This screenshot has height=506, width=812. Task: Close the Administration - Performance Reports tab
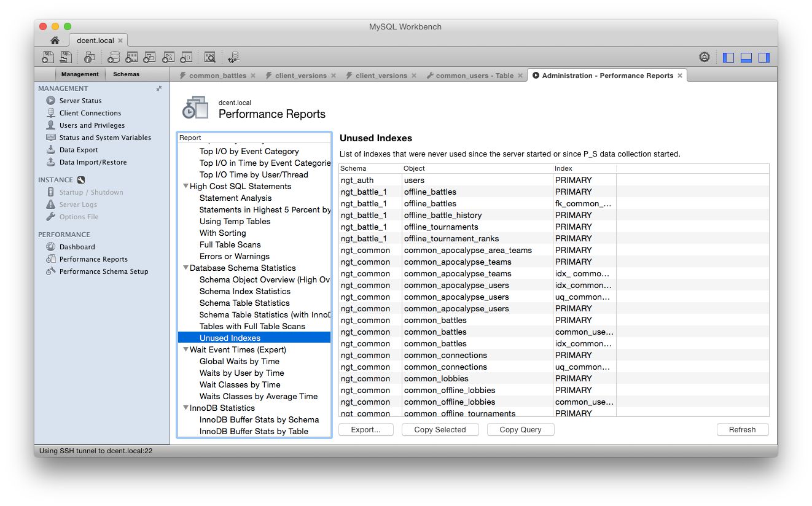tap(680, 76)
